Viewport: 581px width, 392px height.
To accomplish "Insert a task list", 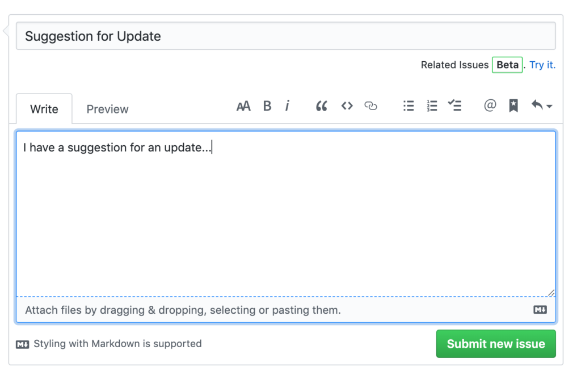I will [x=455, y=106].
